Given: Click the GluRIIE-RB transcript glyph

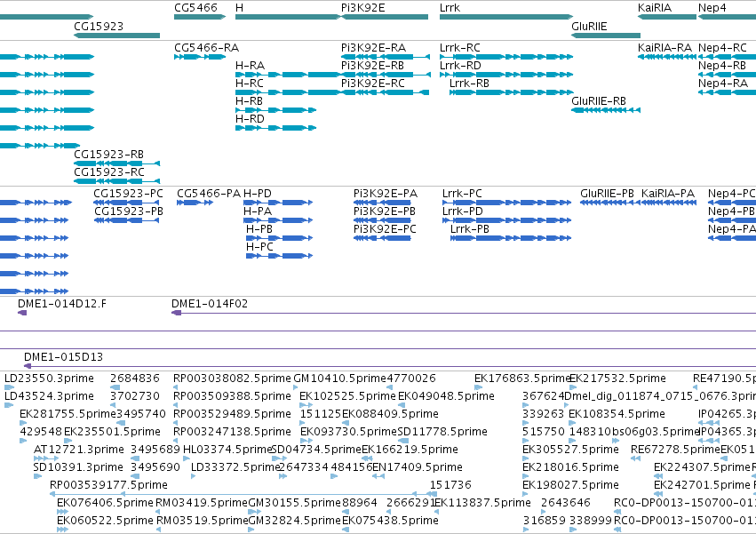Looking at the screenshot, I should click(606, 110).
